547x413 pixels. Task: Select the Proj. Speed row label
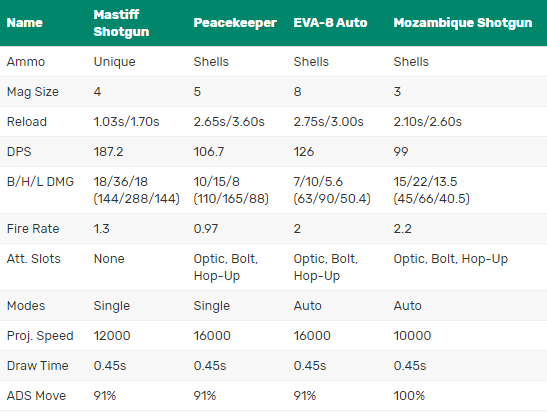40,336
